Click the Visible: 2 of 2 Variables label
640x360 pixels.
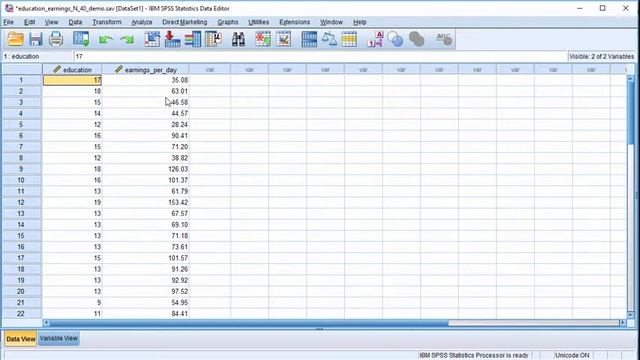601,56
